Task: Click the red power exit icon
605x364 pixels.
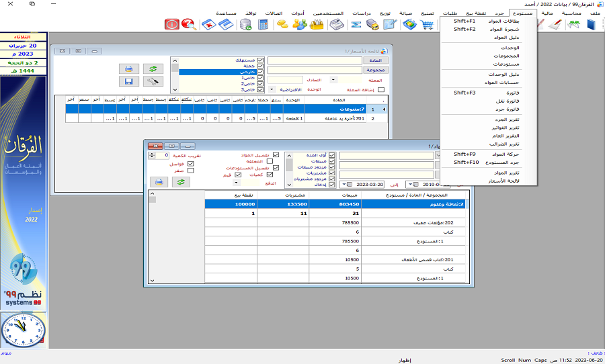Action: pyautogui.click(x=172, y=25)
